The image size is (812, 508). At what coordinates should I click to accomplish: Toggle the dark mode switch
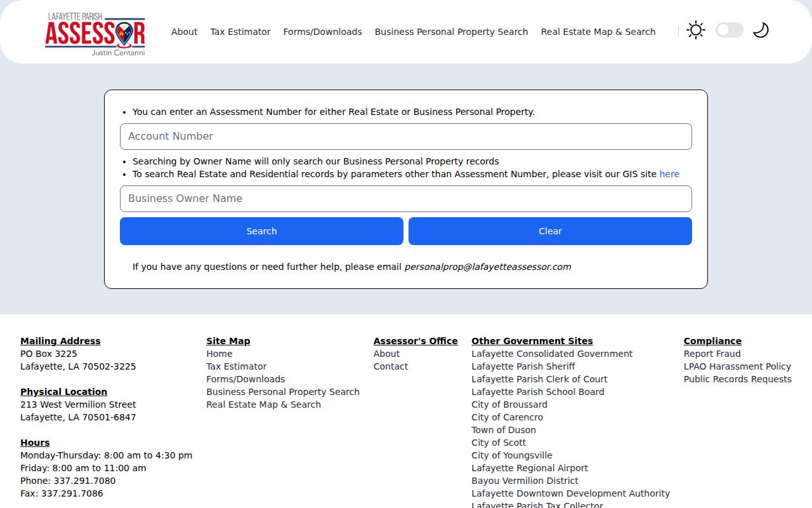(x=730, y=30)
